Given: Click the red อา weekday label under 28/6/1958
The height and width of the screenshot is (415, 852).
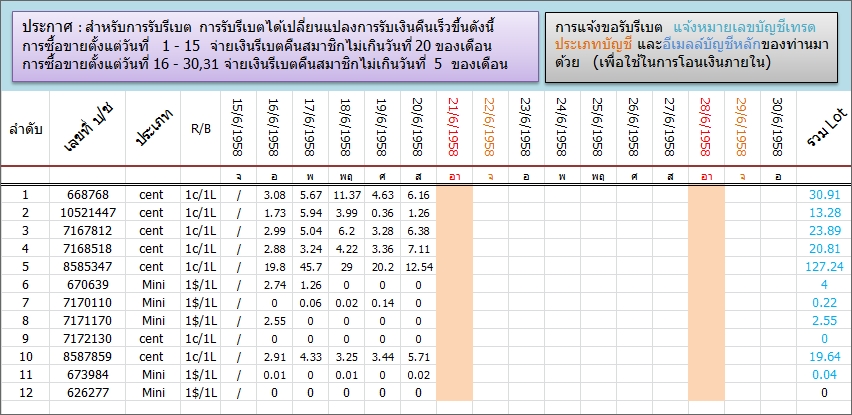Looking at the screenshot, I should point(706,176).
